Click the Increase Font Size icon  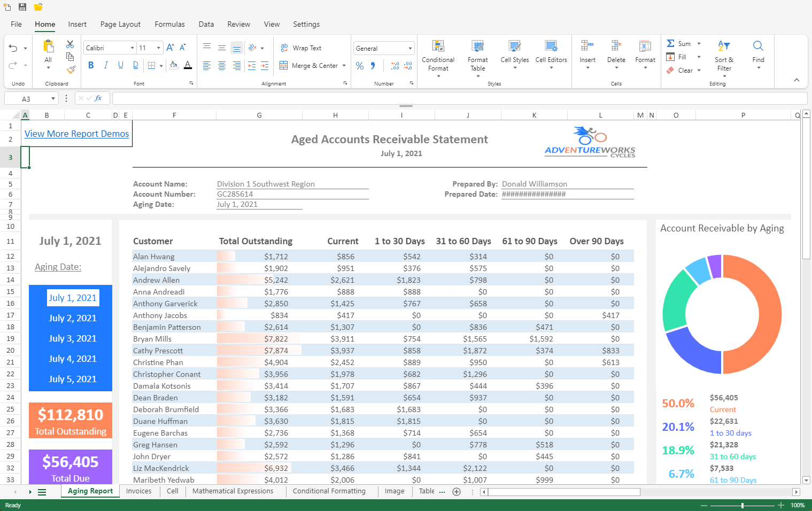point(170,48)
